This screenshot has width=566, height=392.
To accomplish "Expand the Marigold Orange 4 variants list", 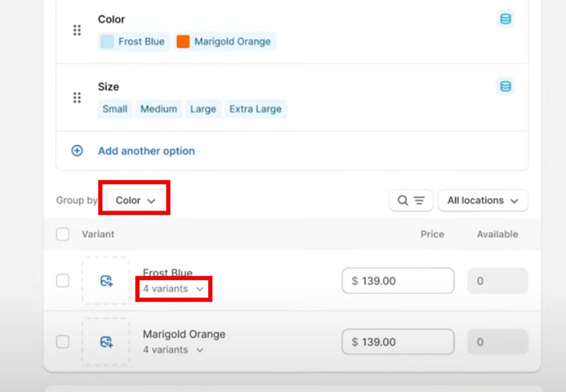I will point(173,350).
